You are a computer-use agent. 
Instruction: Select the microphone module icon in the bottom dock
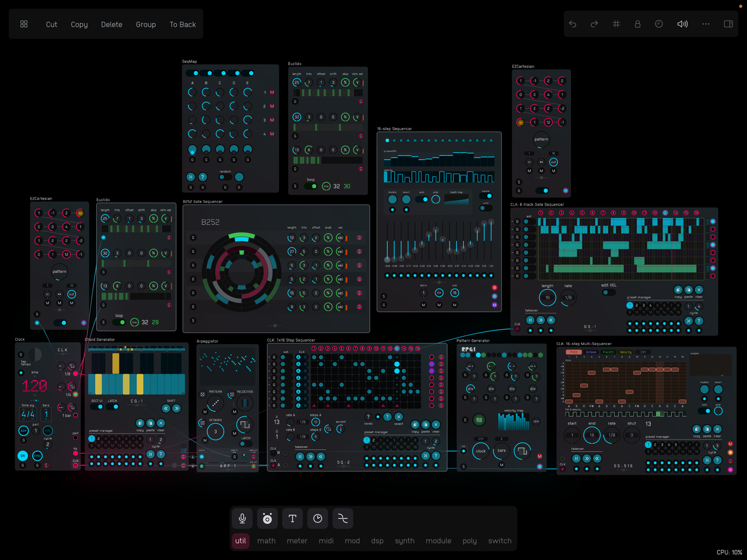242,518
